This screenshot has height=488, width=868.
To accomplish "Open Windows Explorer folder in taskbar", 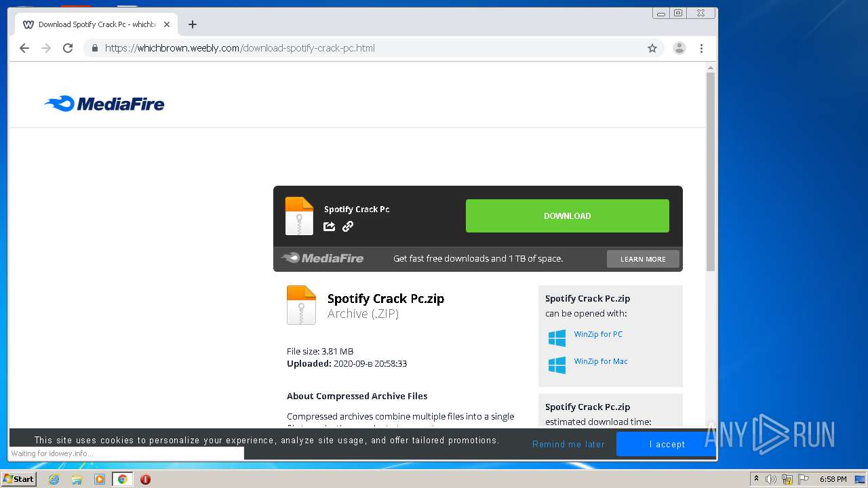I will [77, 479].
